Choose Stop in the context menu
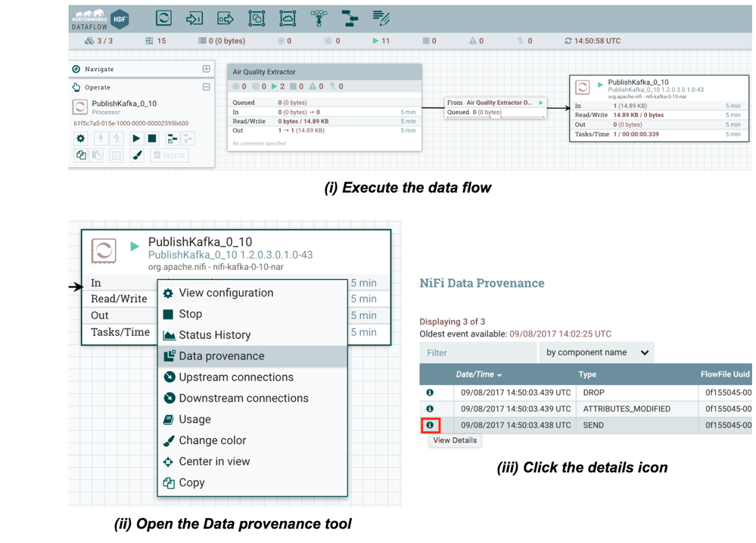Screen dimensions: 756x543 pos(252,314)
